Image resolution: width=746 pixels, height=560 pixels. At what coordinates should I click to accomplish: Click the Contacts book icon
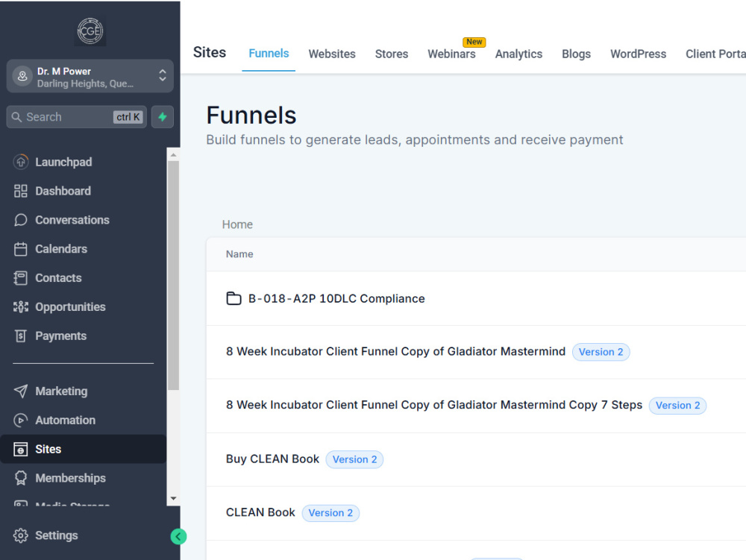(x=20, y=278)
